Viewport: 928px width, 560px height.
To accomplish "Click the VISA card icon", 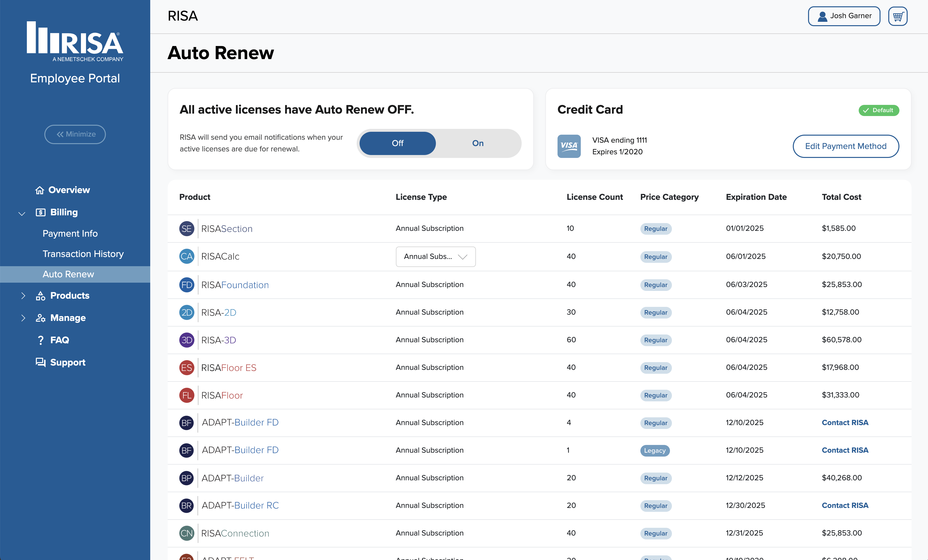I will pos(569,146).
